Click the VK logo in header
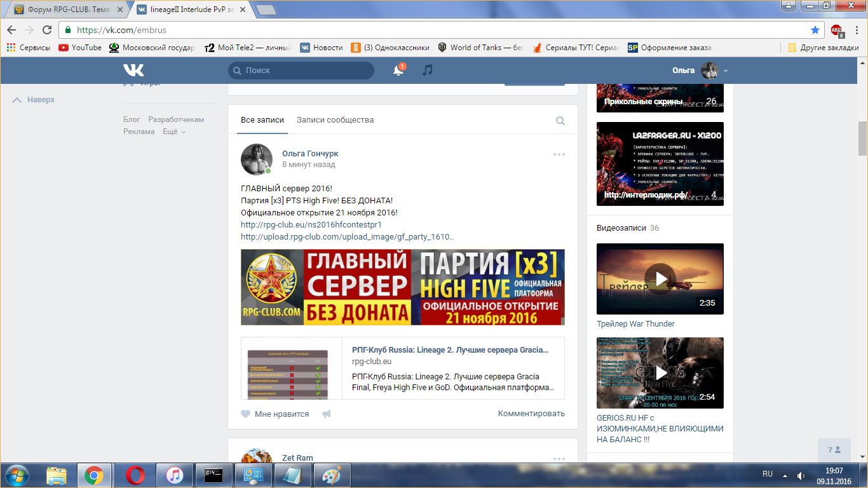Viewport: 868px width, 488px height. click(133, 71)
